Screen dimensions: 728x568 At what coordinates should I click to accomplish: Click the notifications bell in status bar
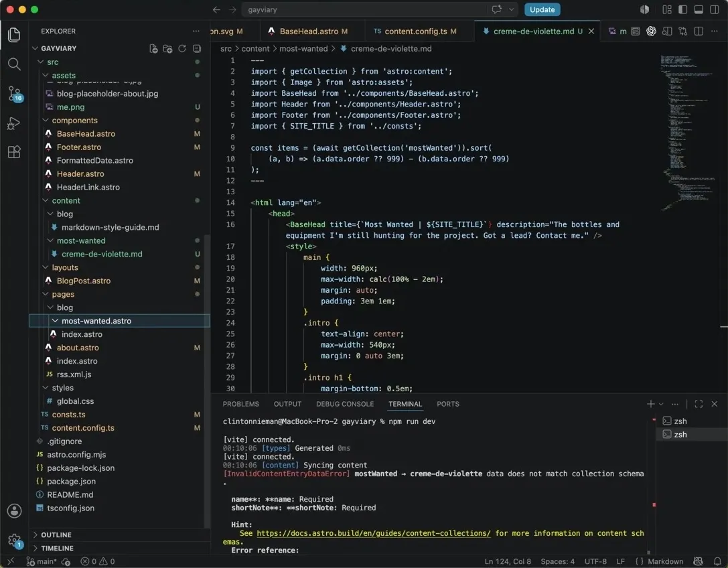[x=717, y=561]
